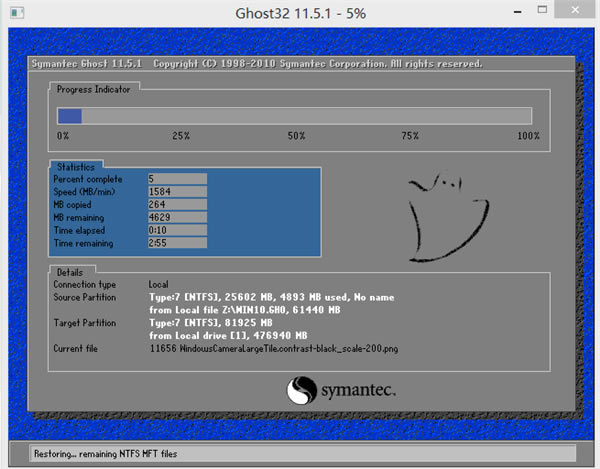The image size is (600, 469).
Task: Click the Details panel heading
Action: (x=70, y=271)
